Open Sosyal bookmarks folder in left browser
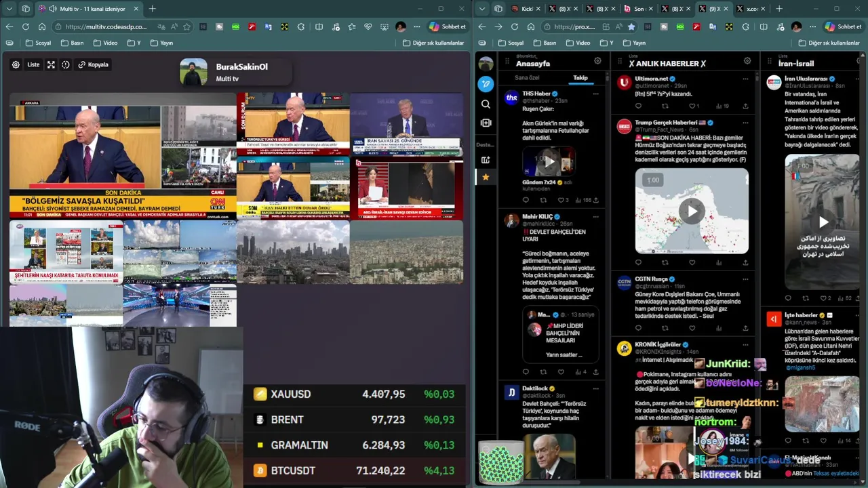Screen dimensions: 868x488 (39, 43)
